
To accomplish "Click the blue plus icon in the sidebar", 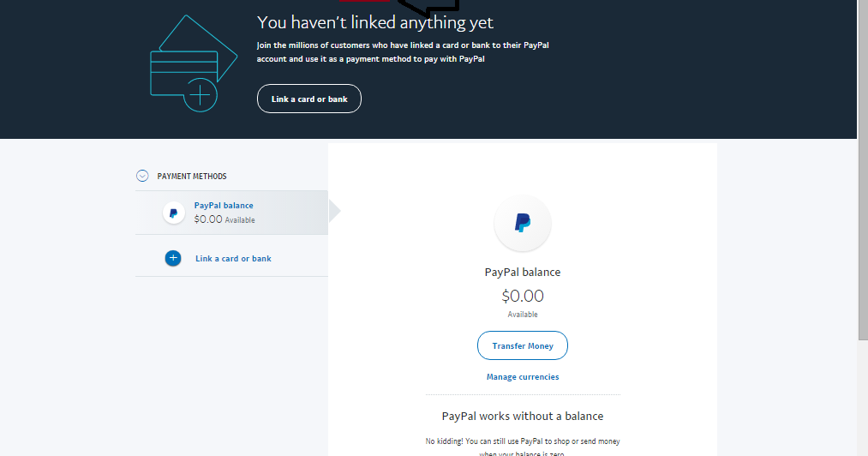I will [x=173, y=258].
